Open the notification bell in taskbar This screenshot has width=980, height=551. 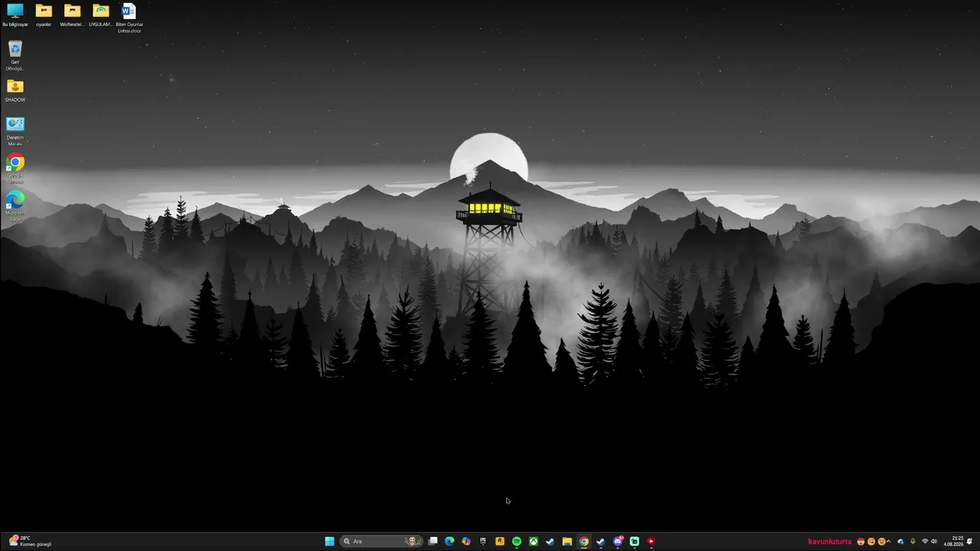point(970,541)
